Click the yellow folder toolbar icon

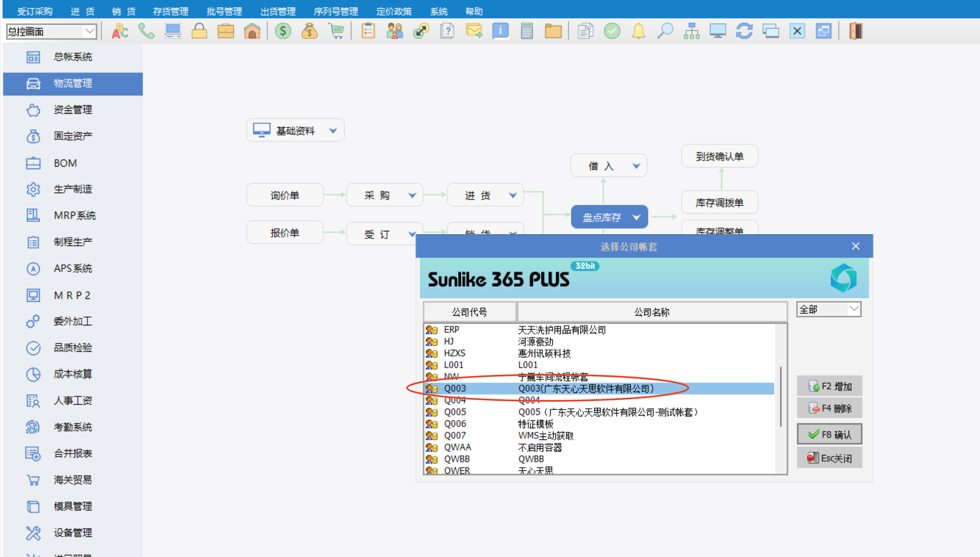tap(553, 31)
